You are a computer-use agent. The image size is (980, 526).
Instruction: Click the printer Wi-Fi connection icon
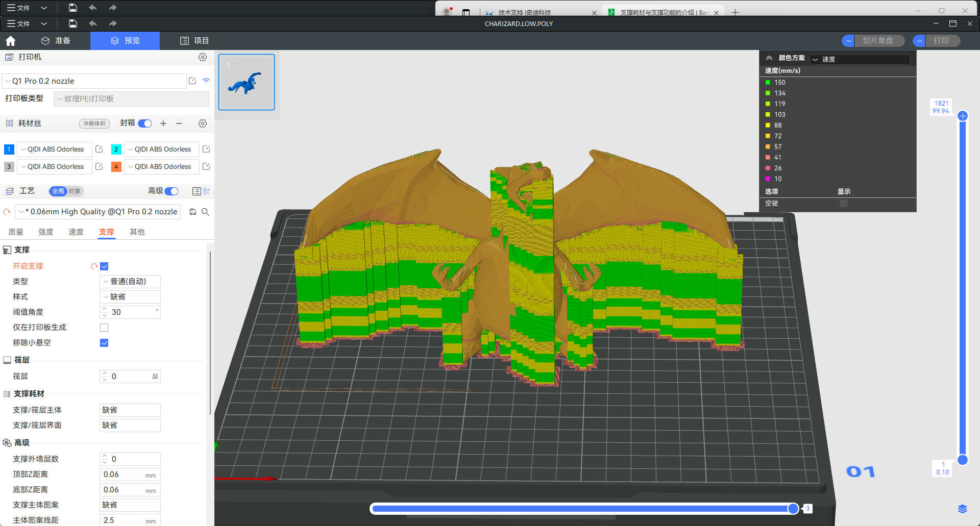click(x=206, y=81)
